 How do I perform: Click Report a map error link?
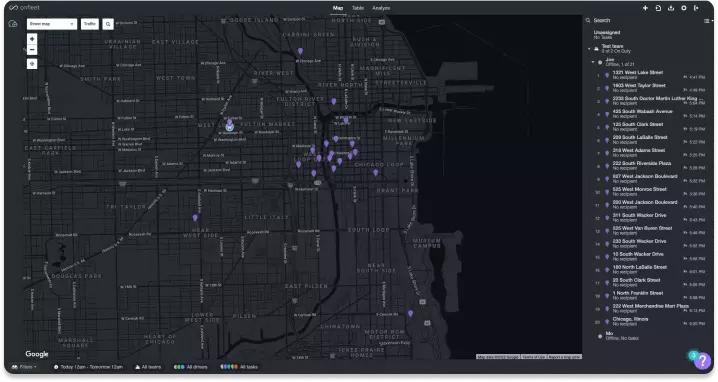tap(565, 357)
